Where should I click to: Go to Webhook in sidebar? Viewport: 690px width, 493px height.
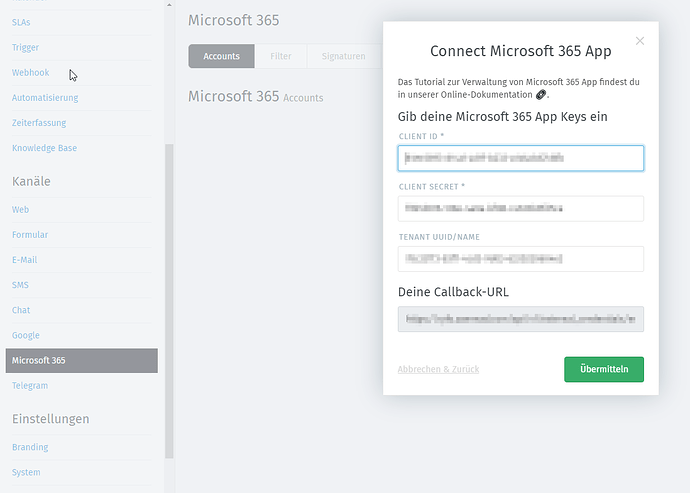[30, 73]
